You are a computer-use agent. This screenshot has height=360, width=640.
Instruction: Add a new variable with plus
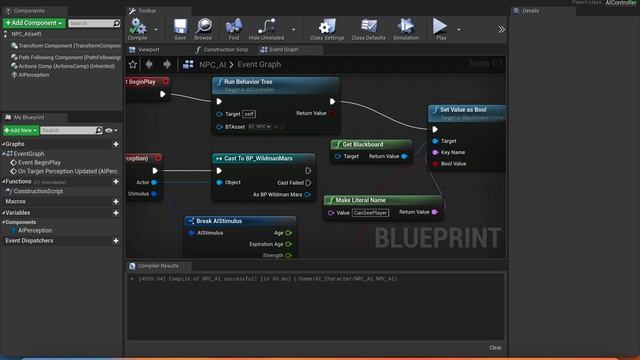tap(116, 213)
